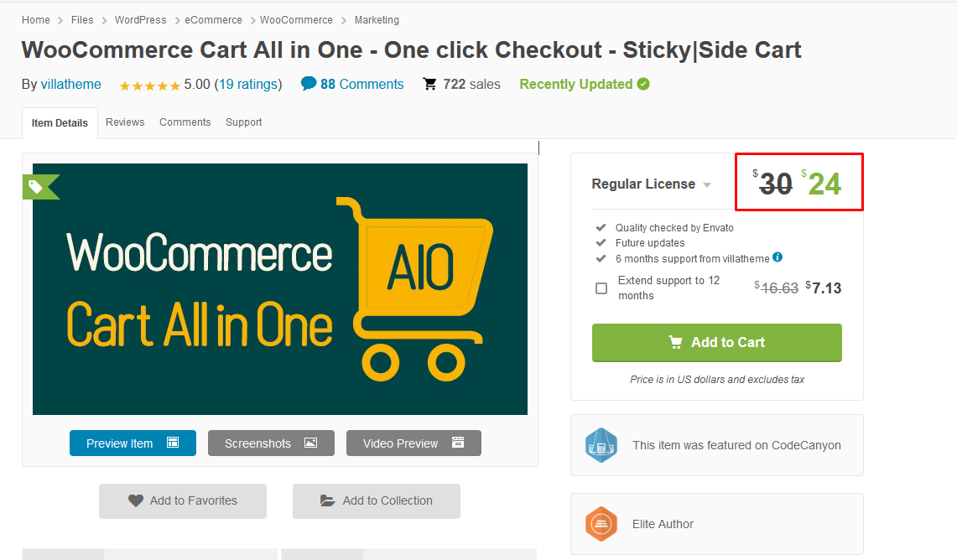Click the WooCommerce Cart All in One preview image
Screen dimensions: 957x560
coord(279,289)
